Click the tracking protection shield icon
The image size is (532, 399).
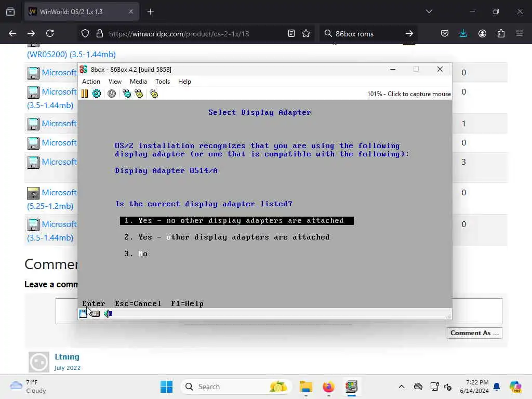(85, 34)
